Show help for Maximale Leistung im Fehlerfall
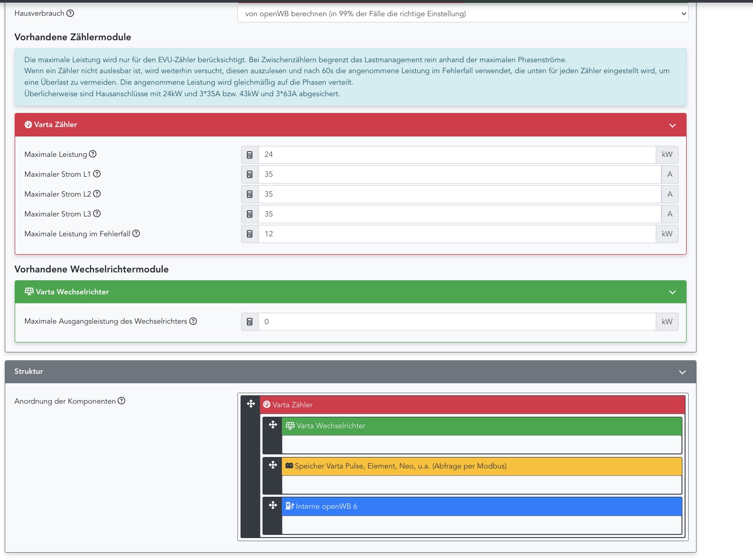This screenshot has height=560, width=753. click(x=136, y=233)
